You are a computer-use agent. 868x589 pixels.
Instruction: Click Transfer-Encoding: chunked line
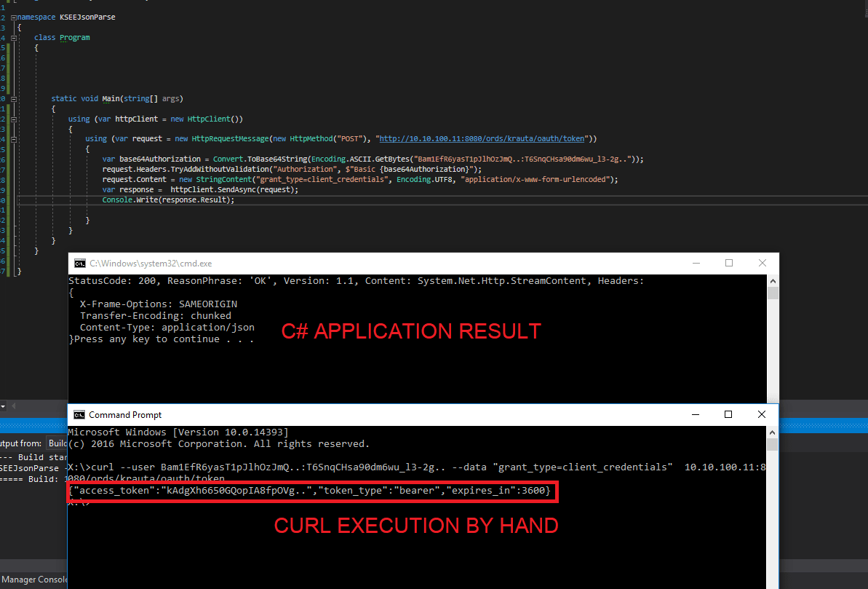click(156, 316)
